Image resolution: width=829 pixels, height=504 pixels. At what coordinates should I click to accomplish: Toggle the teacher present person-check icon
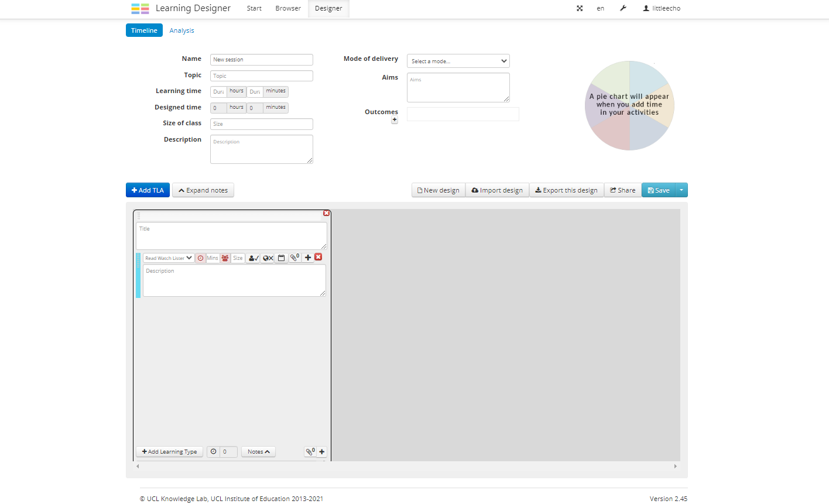pyautogui.click(x=254, y=258)
